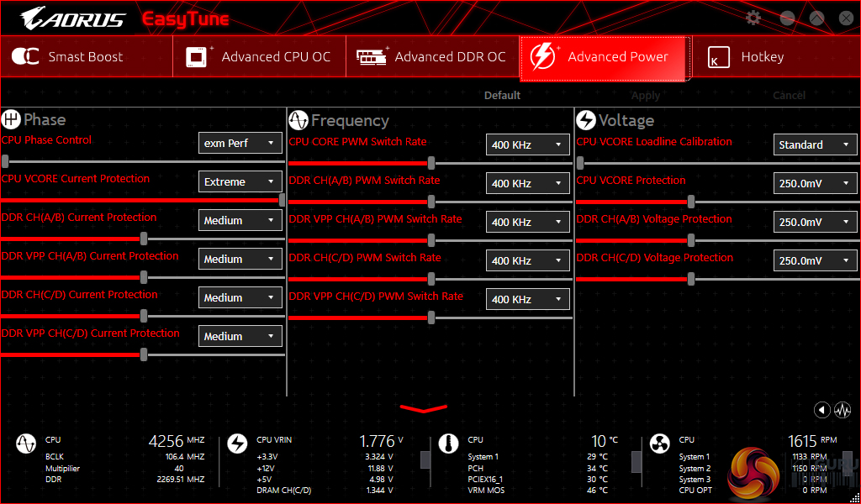Viewport: 861px width, 504px height.
Task: Open DDR VPP CH(A/B) Current Protection dropdown
Action: (x=240, y=259)
